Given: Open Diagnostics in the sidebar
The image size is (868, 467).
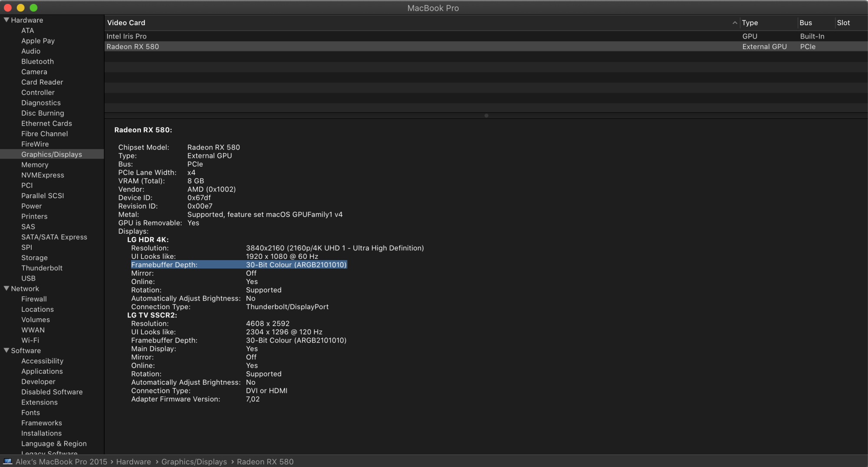Looking at the screenshot, I should 41,103.
